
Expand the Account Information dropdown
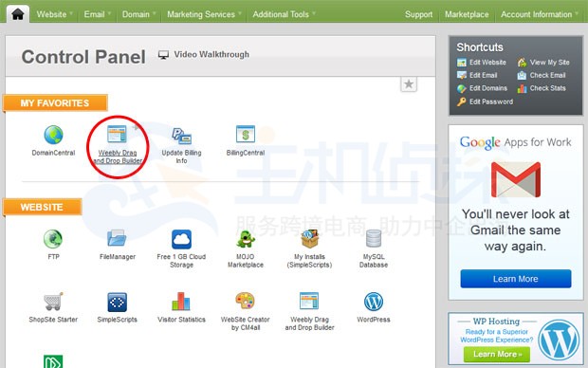(540, 14)
